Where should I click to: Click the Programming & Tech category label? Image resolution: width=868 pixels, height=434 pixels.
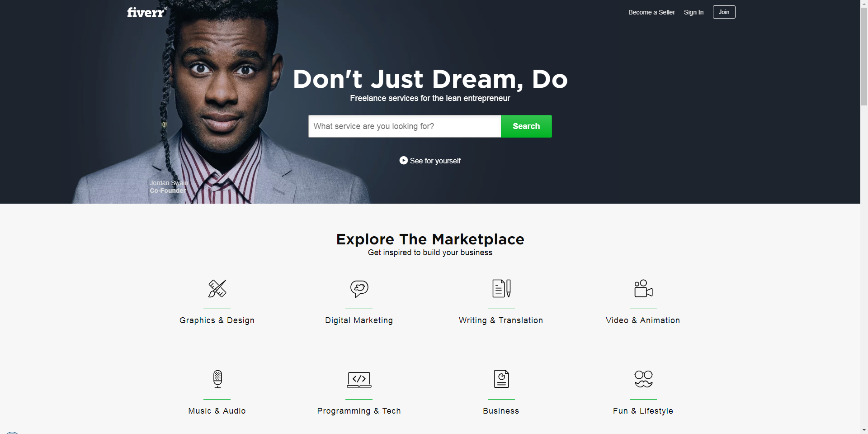(x=359, y=411)
